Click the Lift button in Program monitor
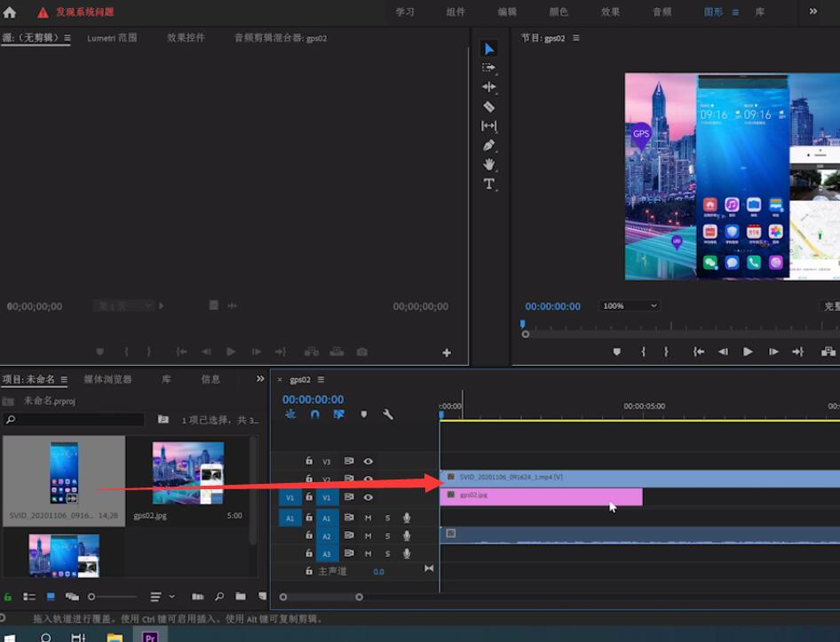Viewport: 840px width, 642px height. pos(828,352)
